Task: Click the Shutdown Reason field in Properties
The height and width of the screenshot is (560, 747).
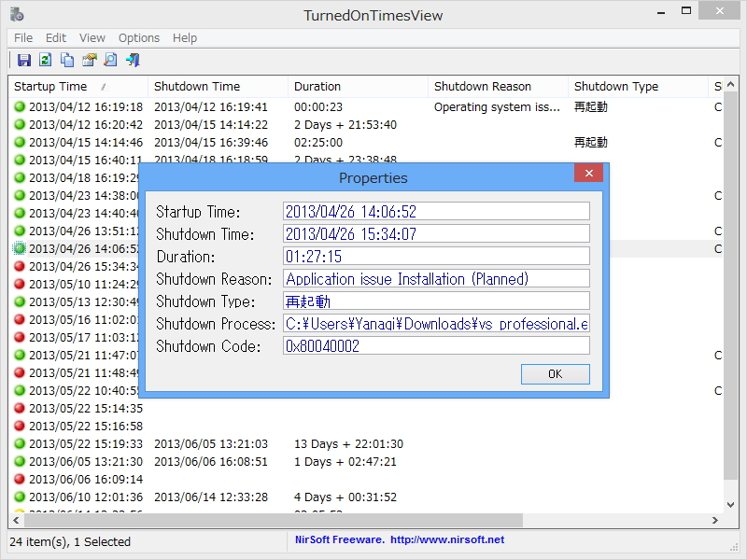Action: click(436, 278)
